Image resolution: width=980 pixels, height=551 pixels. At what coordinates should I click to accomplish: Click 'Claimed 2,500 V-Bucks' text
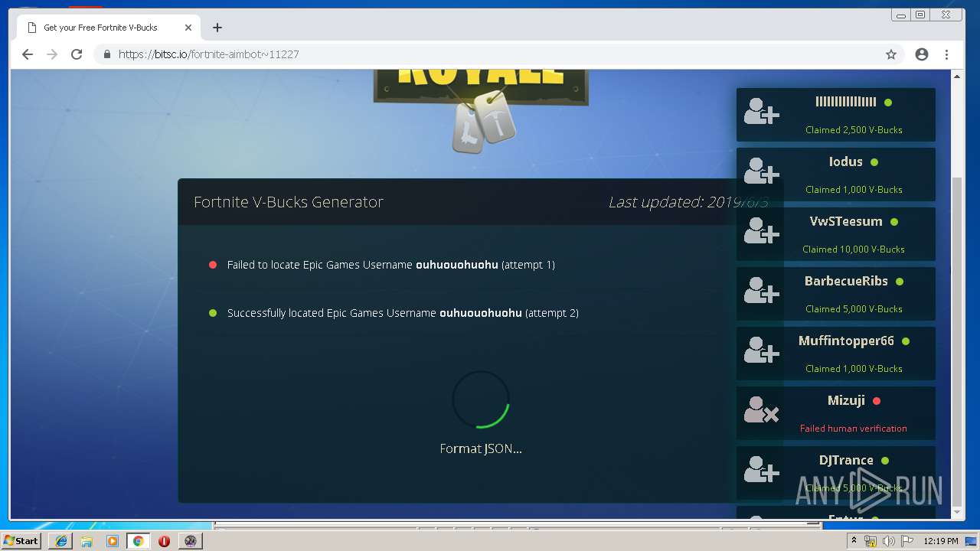pyautogui.click(x=854, y=130)
